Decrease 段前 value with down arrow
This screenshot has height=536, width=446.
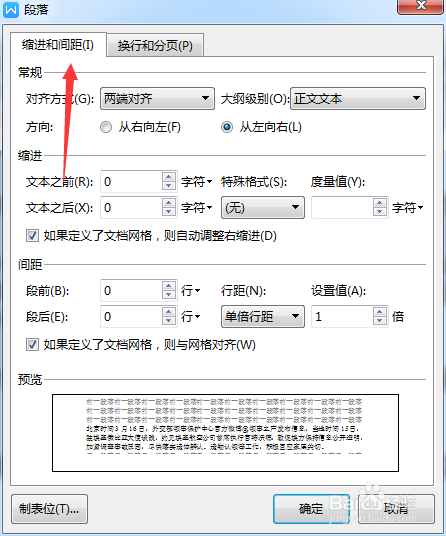(168, 295)
